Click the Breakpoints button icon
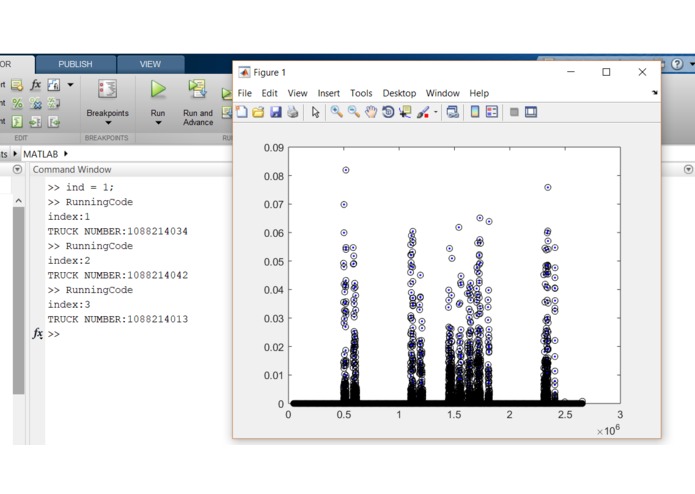 tap(107, 89)
